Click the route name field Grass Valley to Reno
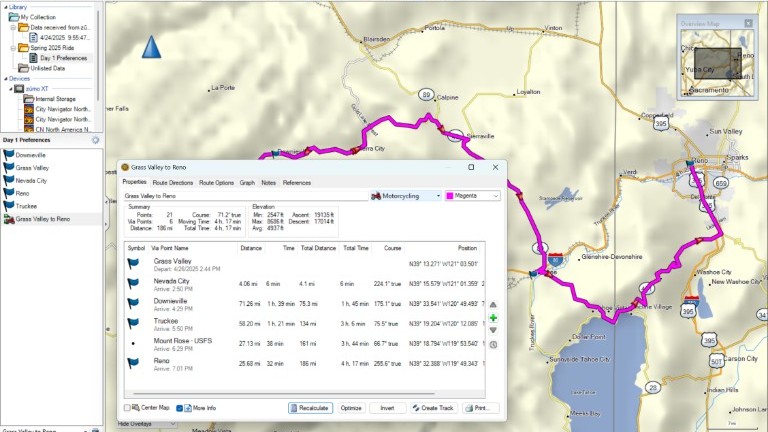768x432 pixels. (x=245, y=196)
